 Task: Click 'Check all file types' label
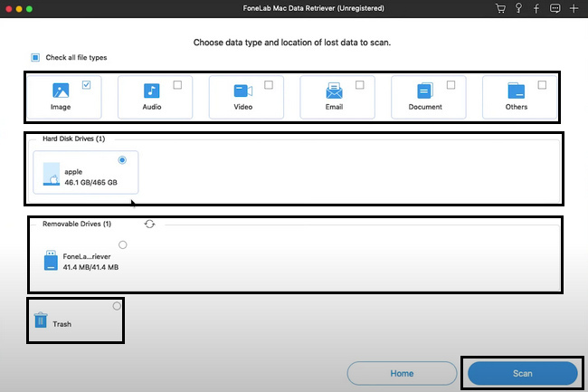click(x=76, y=57)
